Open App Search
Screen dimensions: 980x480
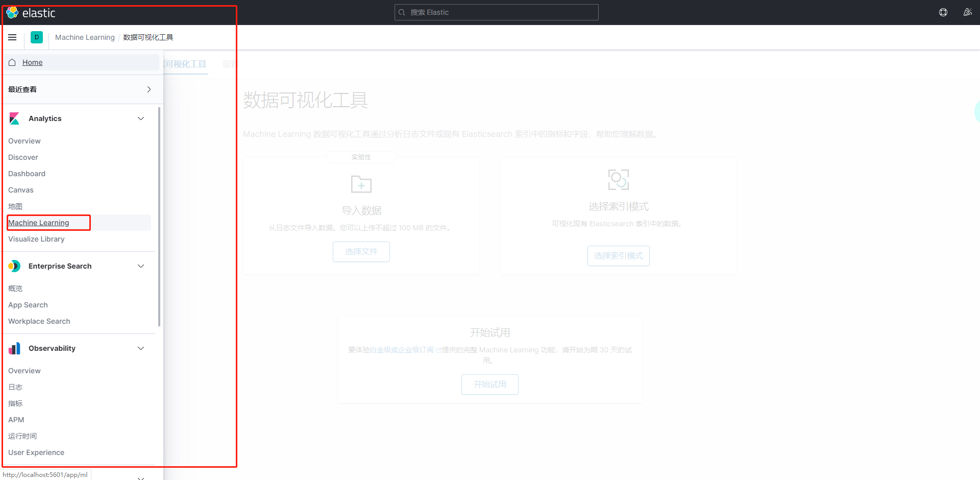(28, 305)
